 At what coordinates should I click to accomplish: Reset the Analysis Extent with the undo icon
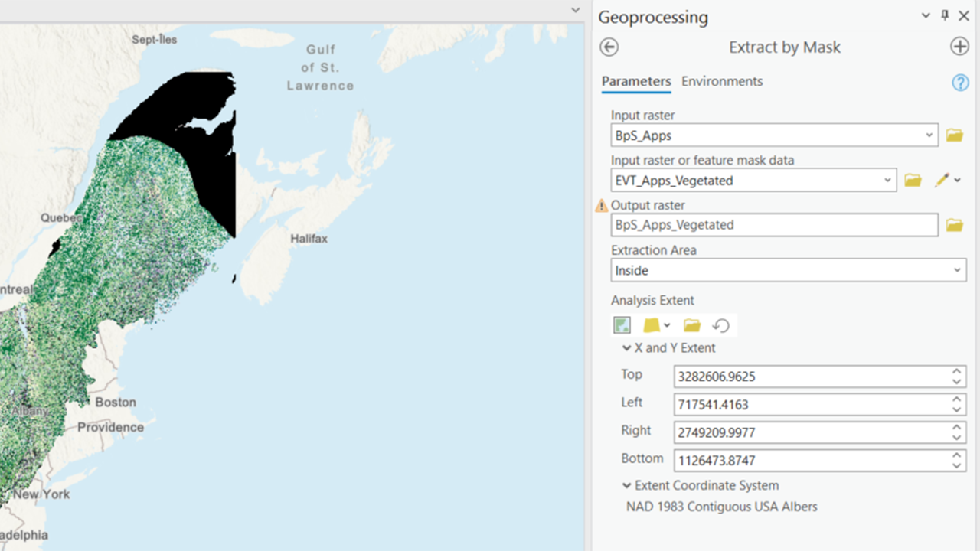720,324
